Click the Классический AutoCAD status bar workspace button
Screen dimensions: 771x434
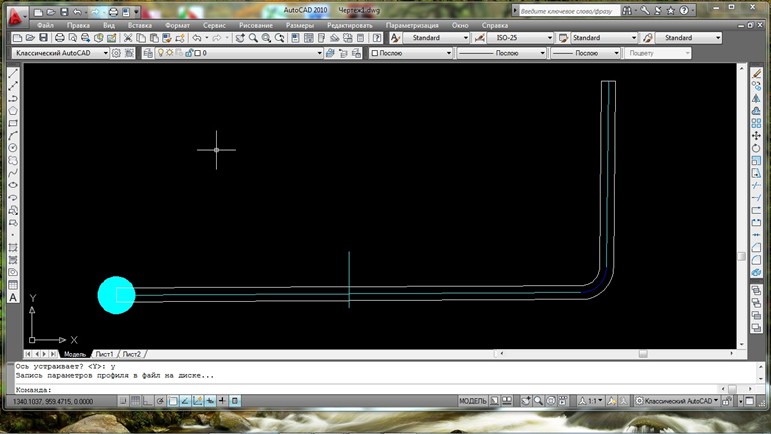(678, 401)
